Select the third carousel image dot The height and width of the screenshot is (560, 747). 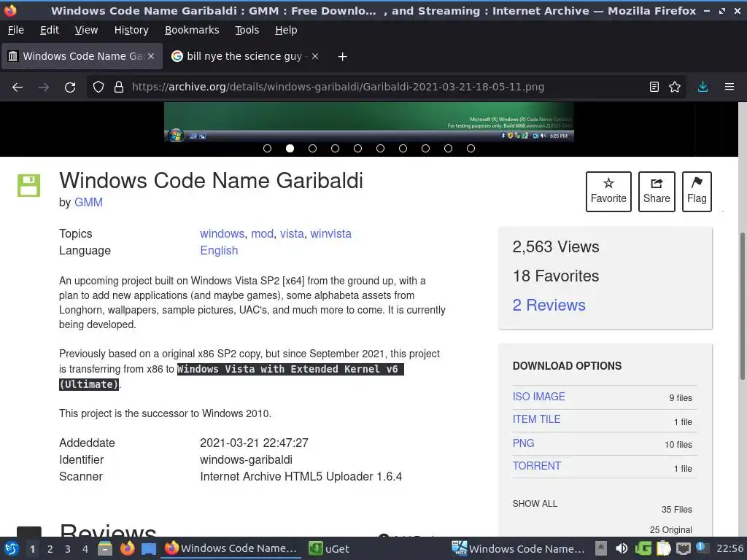312,149
